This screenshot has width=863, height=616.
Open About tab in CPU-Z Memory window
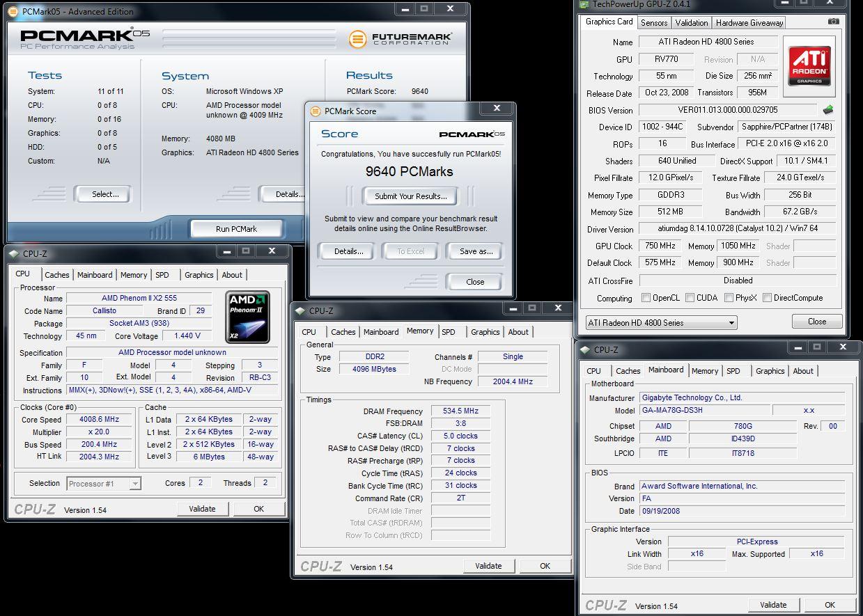pos(518,332)
